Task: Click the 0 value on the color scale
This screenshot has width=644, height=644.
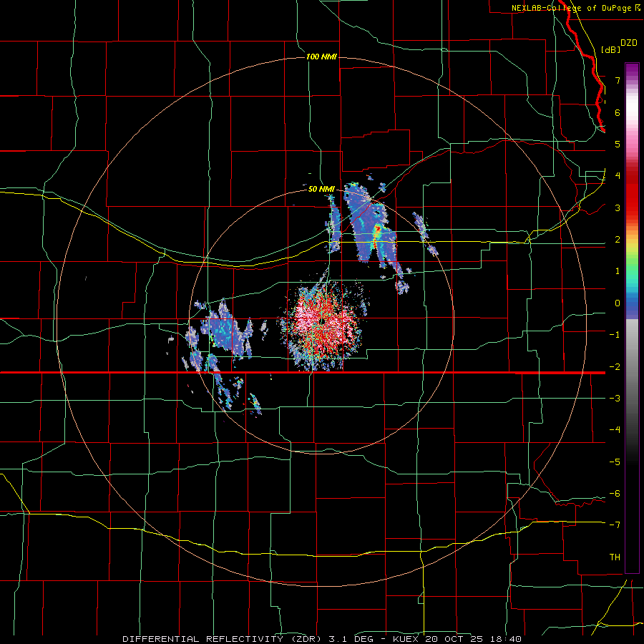Action: click(618, 303)
